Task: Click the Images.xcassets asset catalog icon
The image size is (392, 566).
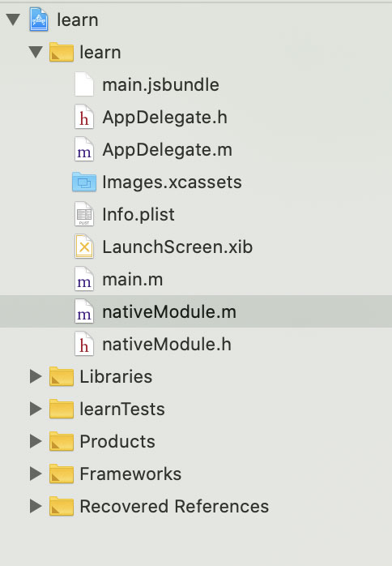Action: pyautogui.click(x=84, y=182)
